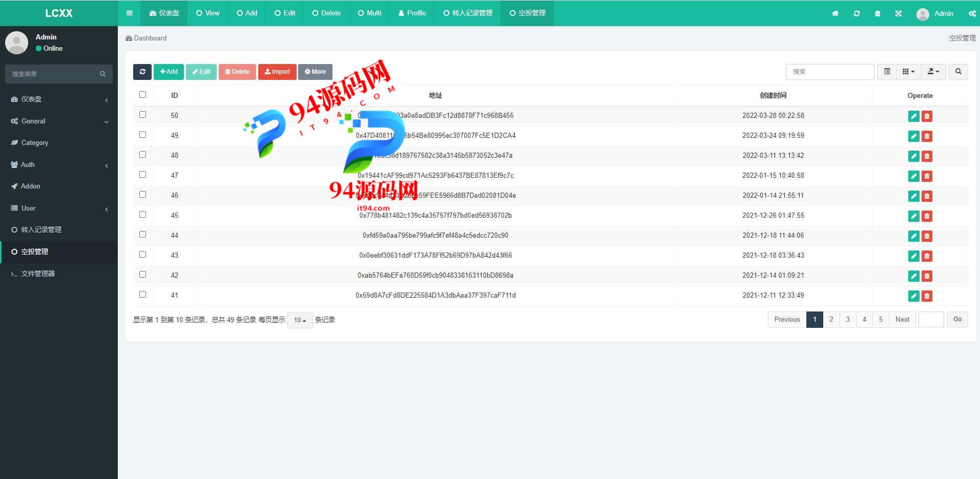Toggle the table card view icon

(x=887, y=72)
